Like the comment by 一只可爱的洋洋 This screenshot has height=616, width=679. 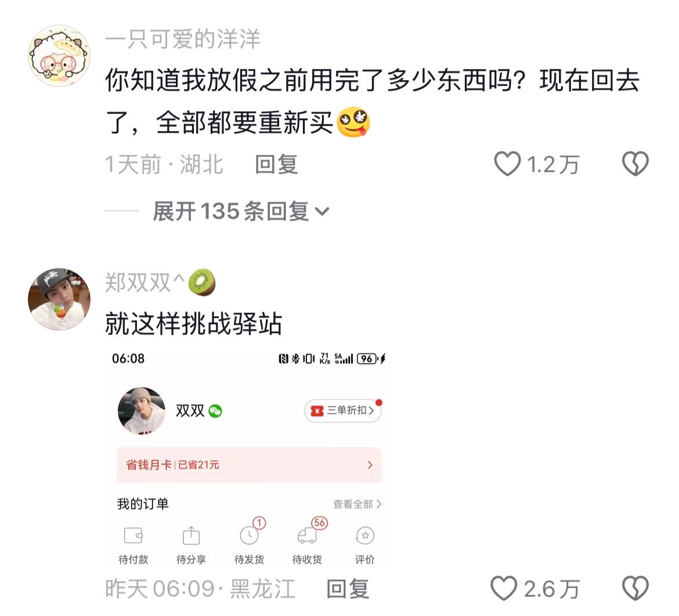click(x=507, y=164)
